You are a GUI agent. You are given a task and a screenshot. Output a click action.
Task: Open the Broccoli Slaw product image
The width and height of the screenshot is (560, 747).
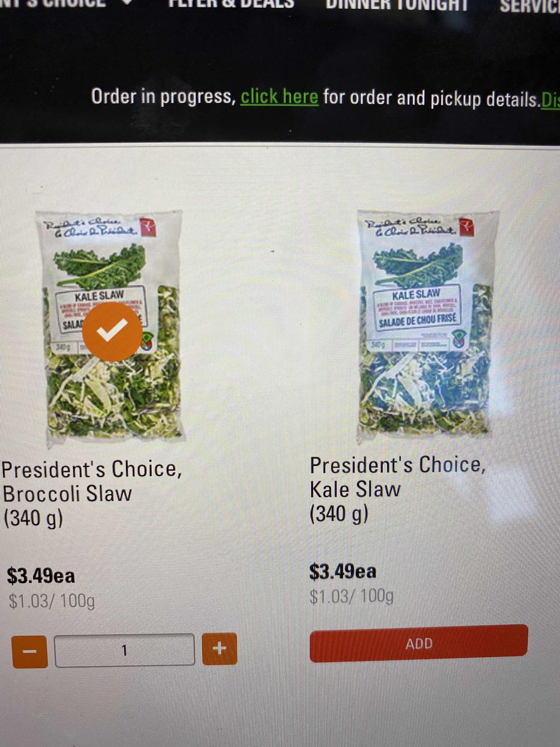pyautogui.click(x=112, y=325)
